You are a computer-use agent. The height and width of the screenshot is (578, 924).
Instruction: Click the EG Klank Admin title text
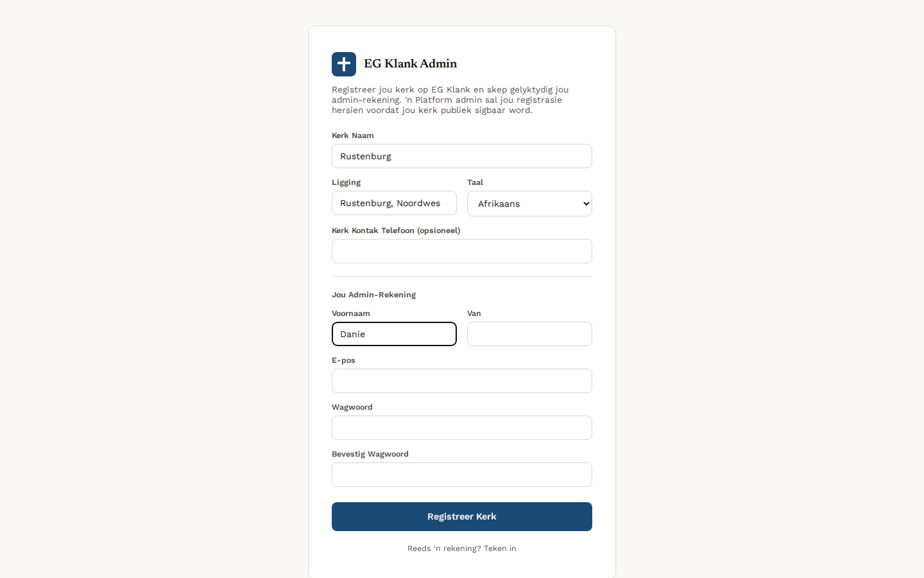point(411,64)
